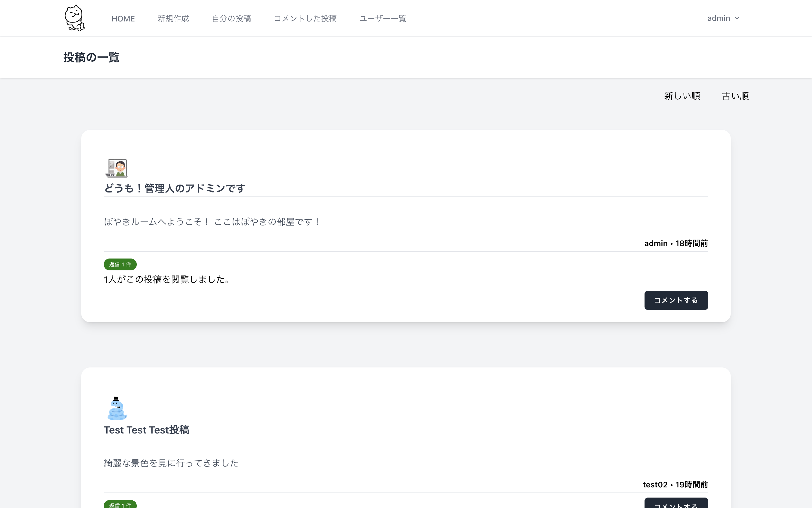Click コメントする on admin post
Screen dimensions: 812x508
click(x=676, y=300)
